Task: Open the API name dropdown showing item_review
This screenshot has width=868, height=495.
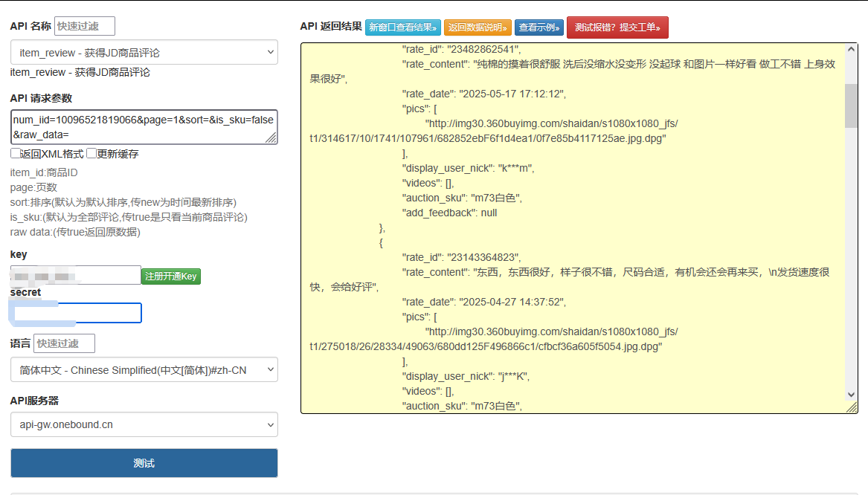Action: 144,53
